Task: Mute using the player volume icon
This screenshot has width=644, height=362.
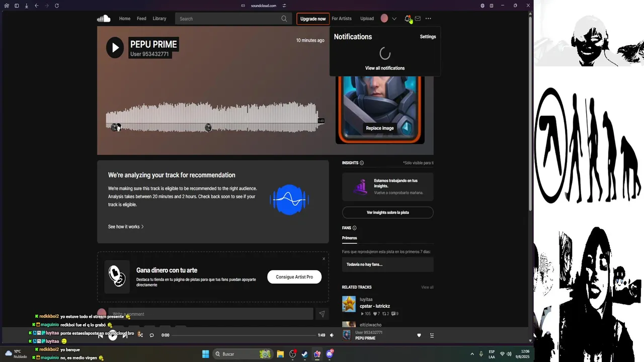Action: click(x=332, y=335)
